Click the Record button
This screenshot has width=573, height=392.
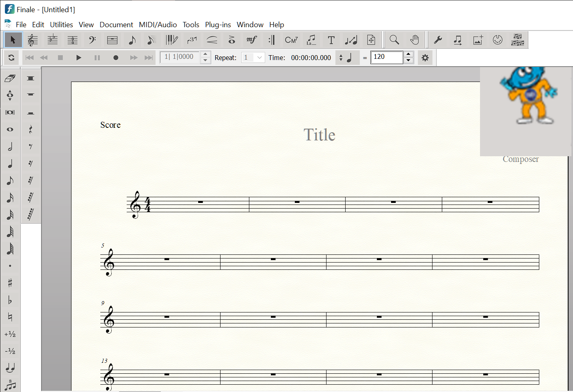116,58
